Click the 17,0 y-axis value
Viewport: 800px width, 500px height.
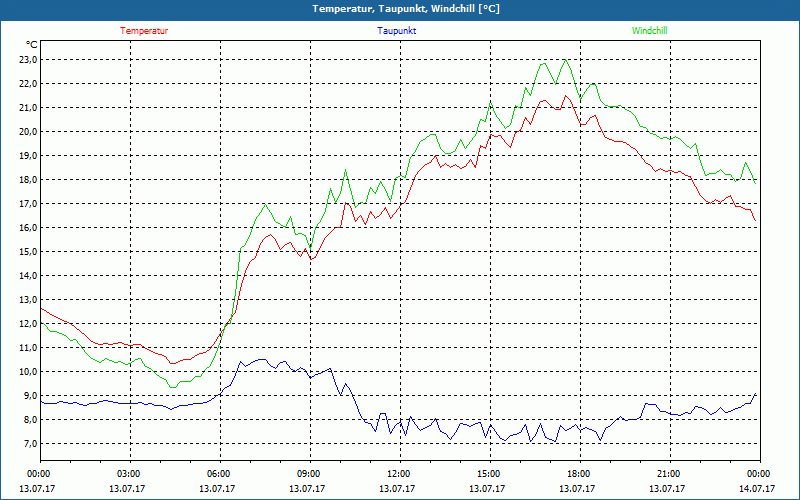click(29, 204)
